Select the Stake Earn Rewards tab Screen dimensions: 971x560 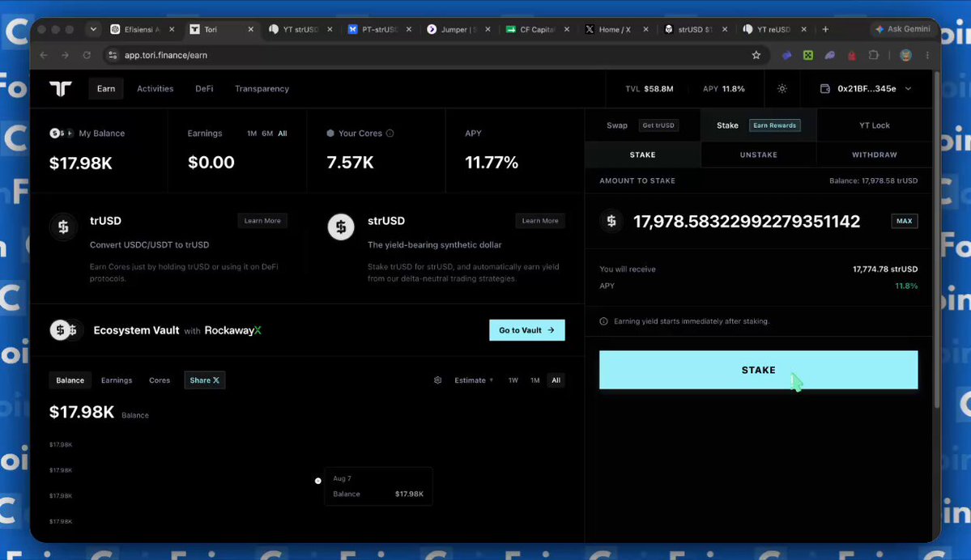click(x=758, y=125)
